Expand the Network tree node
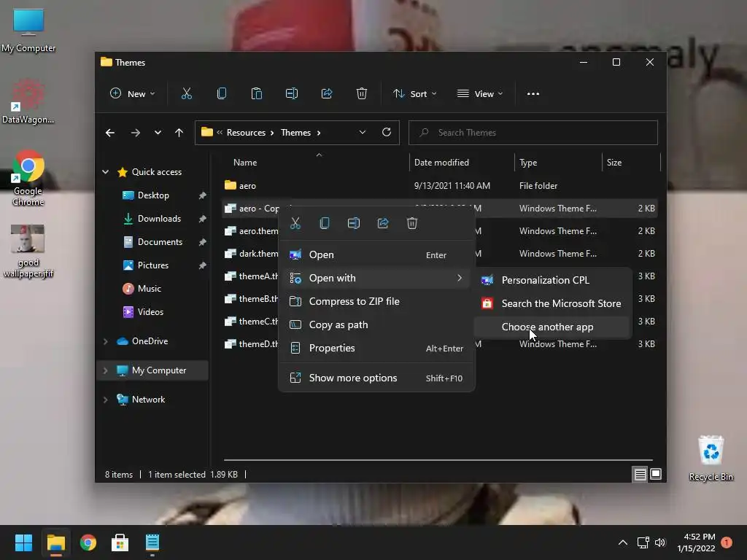 106,400
